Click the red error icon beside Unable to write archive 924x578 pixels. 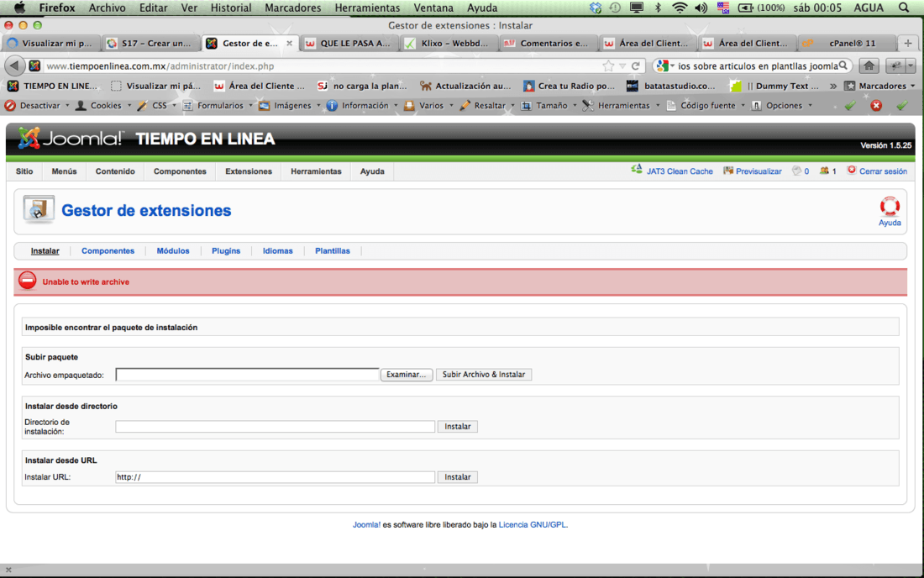pos(27,281)
